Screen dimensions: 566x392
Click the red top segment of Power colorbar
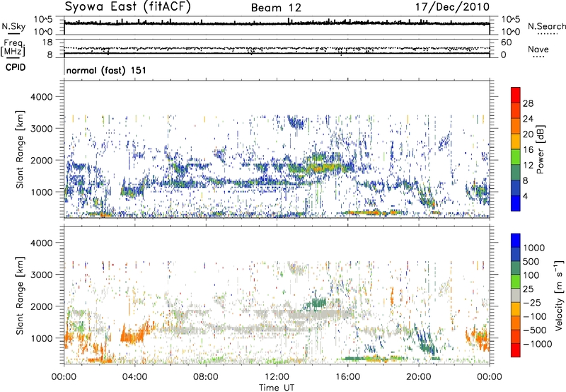coord(516,95)
